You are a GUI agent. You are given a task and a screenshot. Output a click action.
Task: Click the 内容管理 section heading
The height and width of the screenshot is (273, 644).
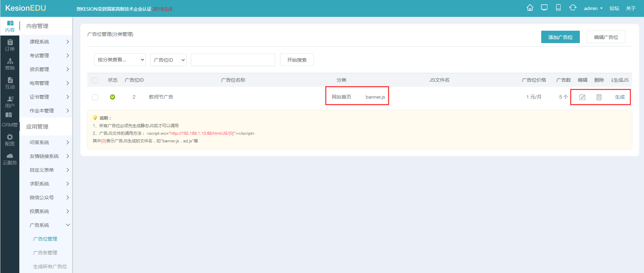[37, 26]
